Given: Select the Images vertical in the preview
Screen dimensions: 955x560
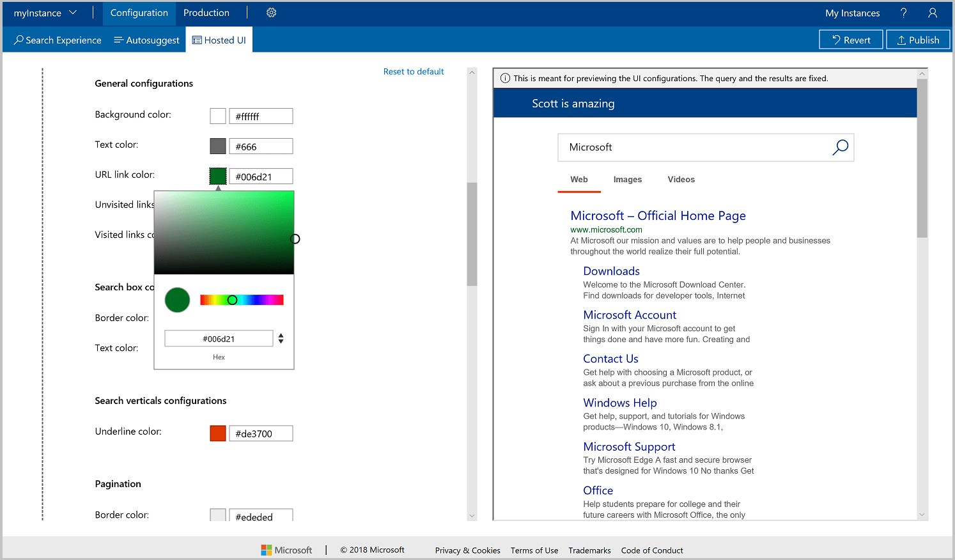Looking at the screenshot, I should click(628, 180).
